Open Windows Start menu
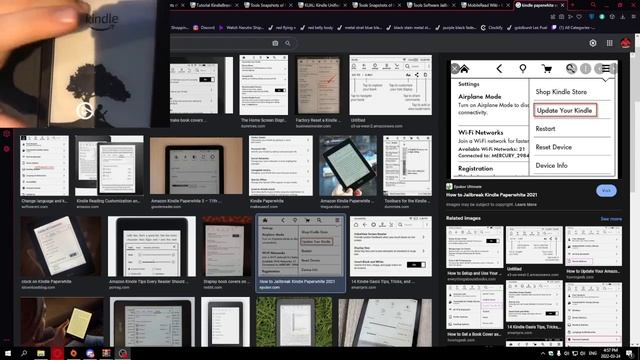The width and height of the screenshot is (640, 360). pos(7,353)
